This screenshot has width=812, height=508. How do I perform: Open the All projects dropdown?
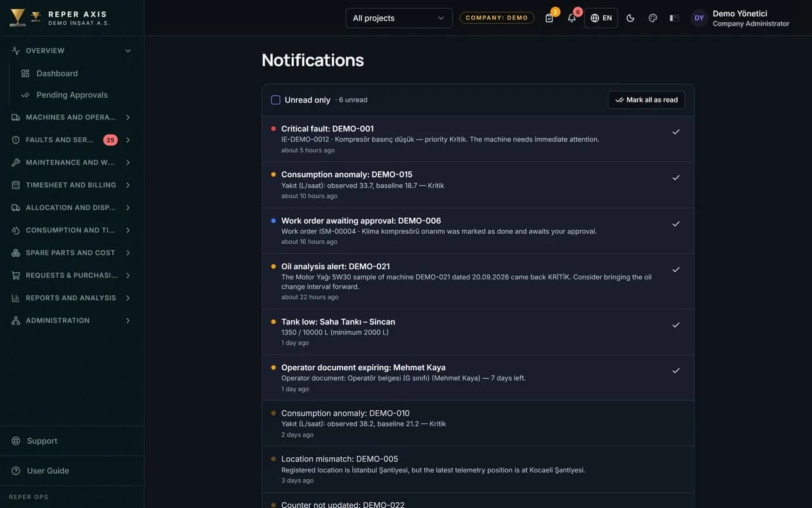[x=399, y=18]
